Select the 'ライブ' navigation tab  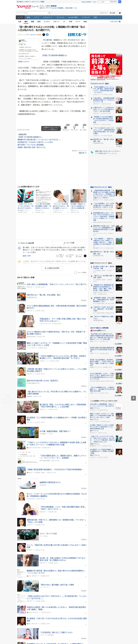pos(37,17)
